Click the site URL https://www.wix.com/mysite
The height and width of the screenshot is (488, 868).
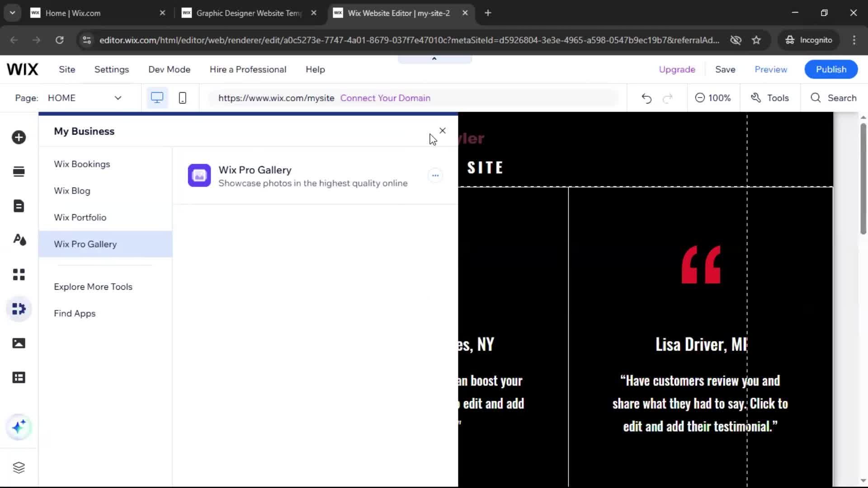[x=276, y=98]
